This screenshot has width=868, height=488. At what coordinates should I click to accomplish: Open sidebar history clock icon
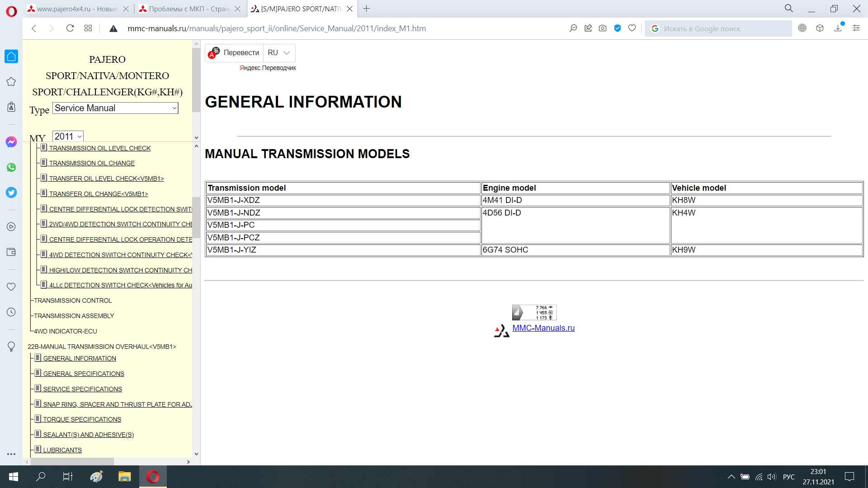tap(11, 312)
